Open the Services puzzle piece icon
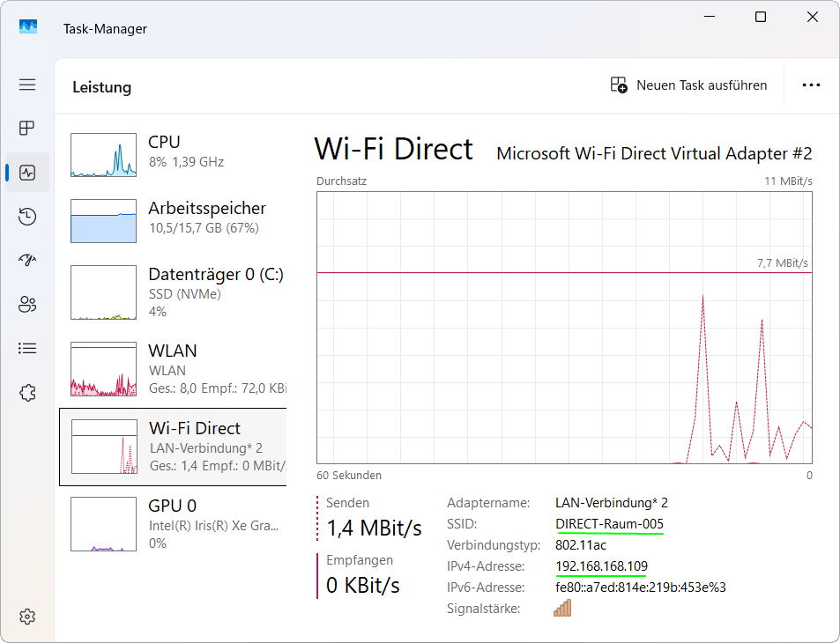 click(x=27, y=393)
